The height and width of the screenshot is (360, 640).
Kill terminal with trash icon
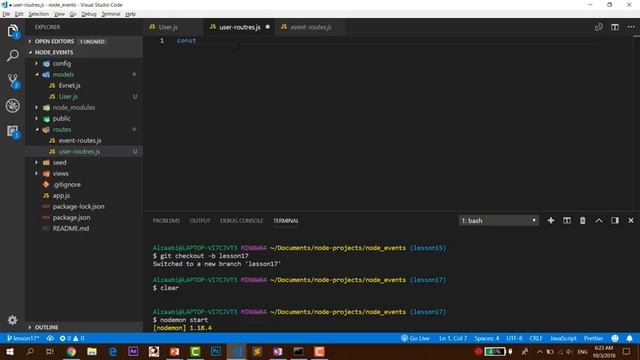tap(582, 220)
